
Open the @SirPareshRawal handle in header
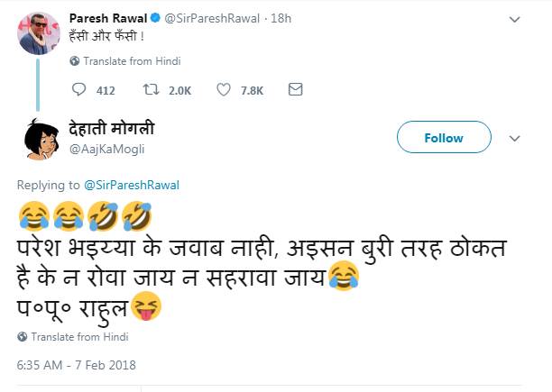(212, 18)
